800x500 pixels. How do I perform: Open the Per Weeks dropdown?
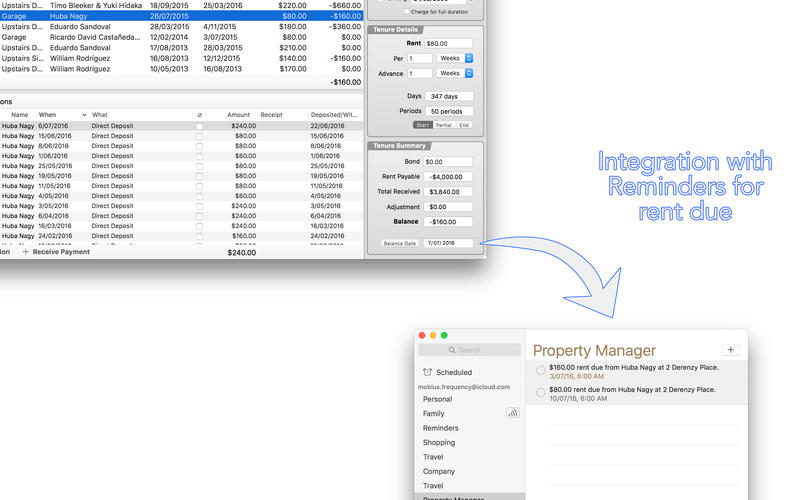point(454,58)
